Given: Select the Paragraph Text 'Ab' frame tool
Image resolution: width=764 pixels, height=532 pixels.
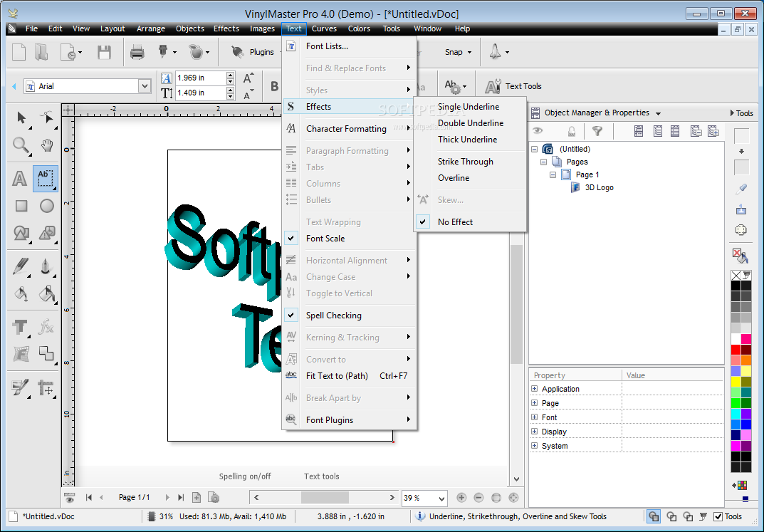Looking at the screenshot, I should point(46,178).
